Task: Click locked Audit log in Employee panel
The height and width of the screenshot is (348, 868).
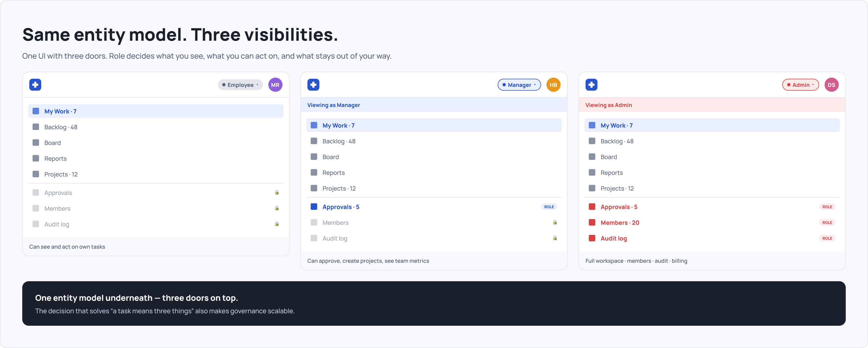Action: 156,224
